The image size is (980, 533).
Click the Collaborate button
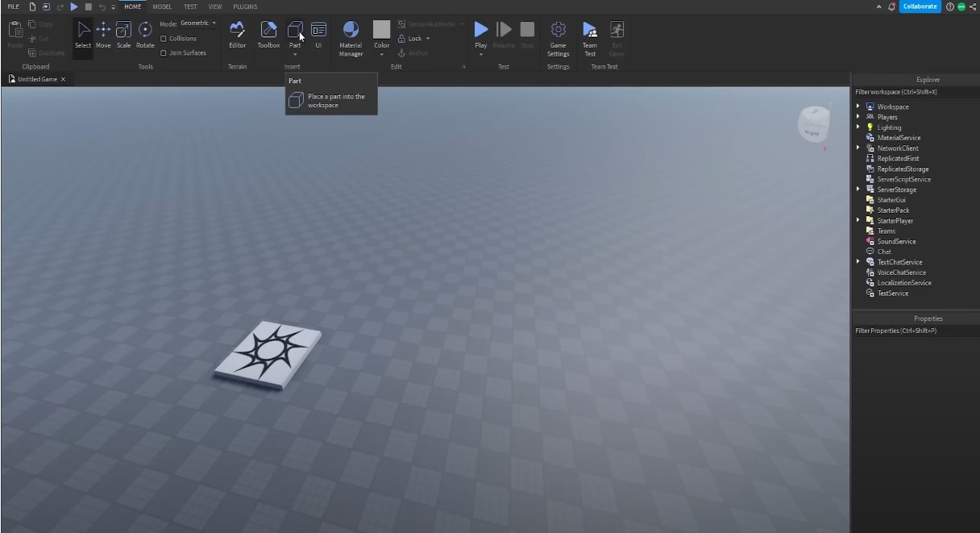pyautogui.click(x=920, y=6)
